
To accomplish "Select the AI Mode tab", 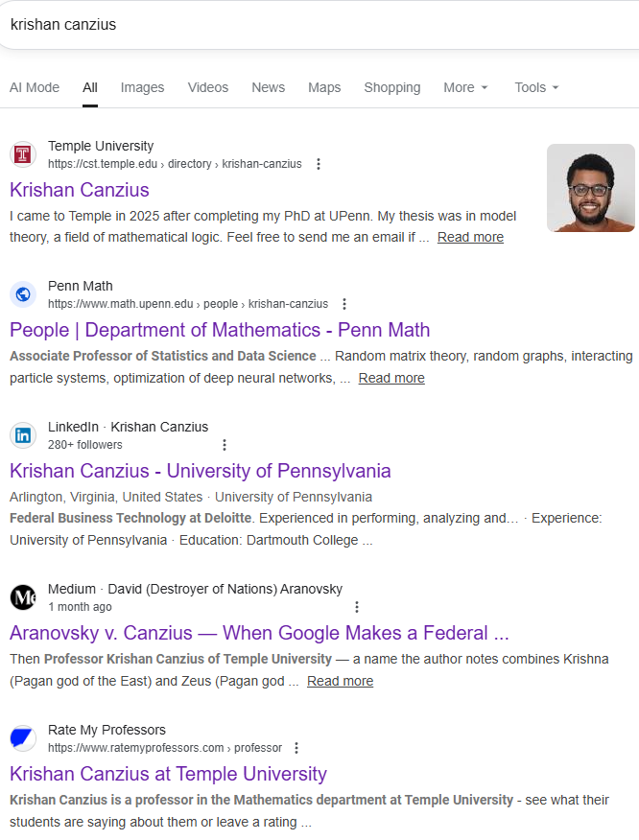I will (35, 87).
